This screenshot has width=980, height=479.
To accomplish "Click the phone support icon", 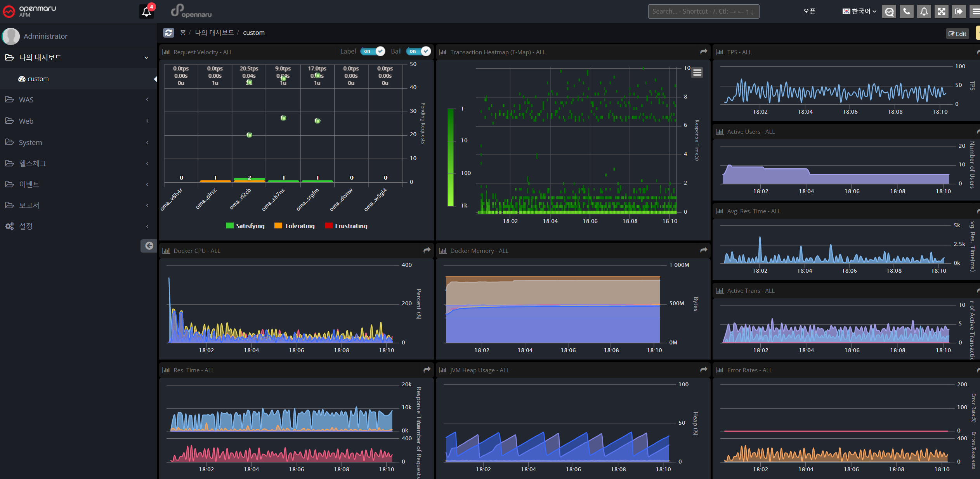I will tap(907, 11).
